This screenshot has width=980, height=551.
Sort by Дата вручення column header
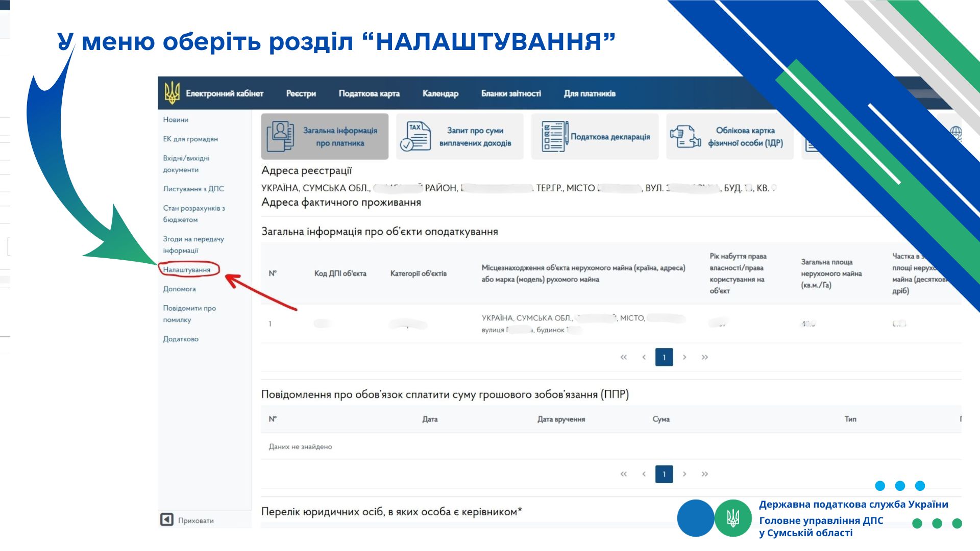561,419
